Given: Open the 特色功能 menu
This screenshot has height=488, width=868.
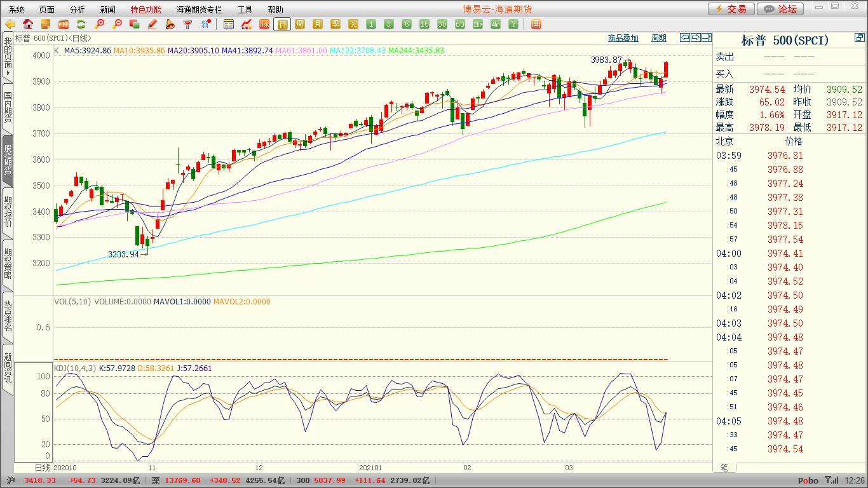Looking at the screenshot, I should pos(146,10).
